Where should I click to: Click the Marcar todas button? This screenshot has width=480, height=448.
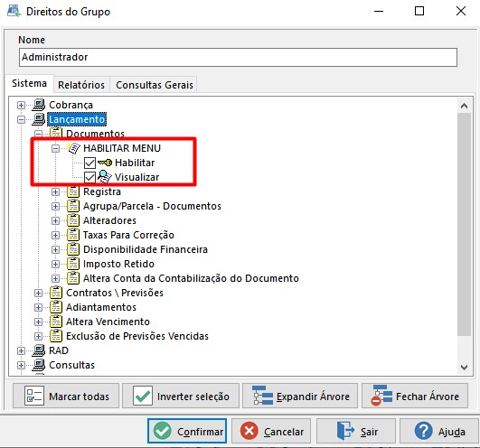click(66, 397)
